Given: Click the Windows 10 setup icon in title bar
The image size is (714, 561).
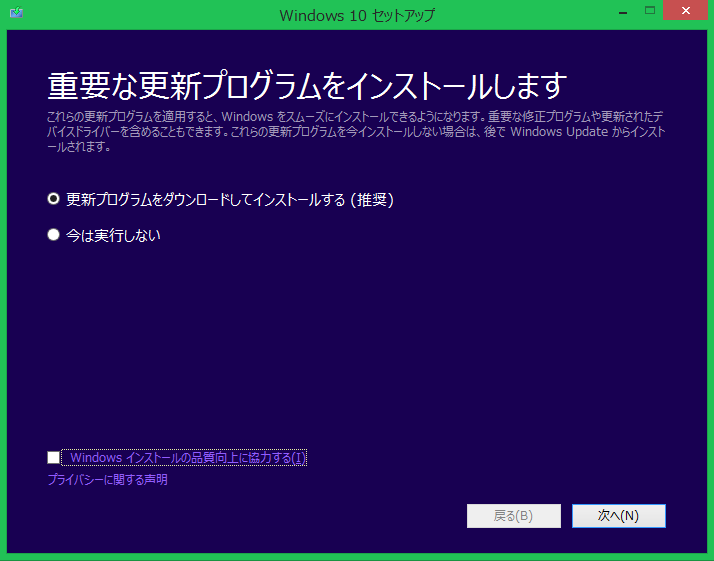Looking at the screenshot, I should pyautogui.click(x=16, y=12).
